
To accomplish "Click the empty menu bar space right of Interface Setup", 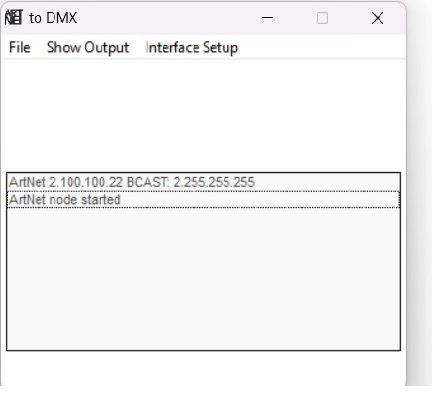I will coord(322,47).
